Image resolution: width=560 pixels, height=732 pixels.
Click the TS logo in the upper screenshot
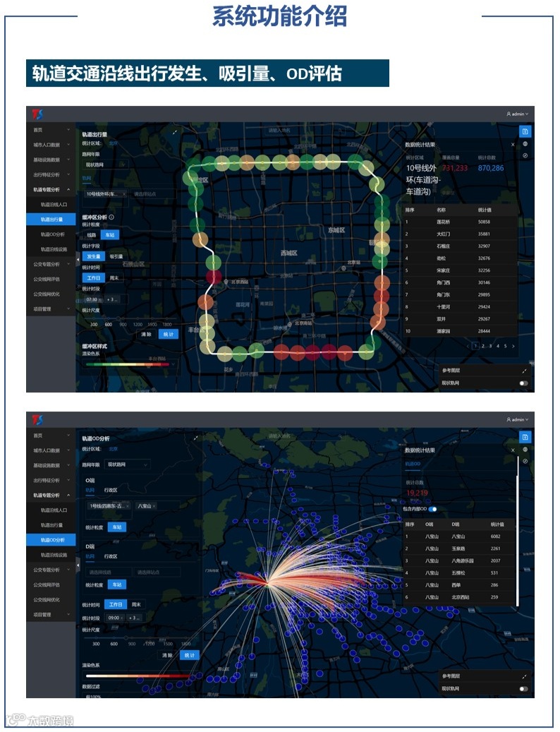click(37, 114)
